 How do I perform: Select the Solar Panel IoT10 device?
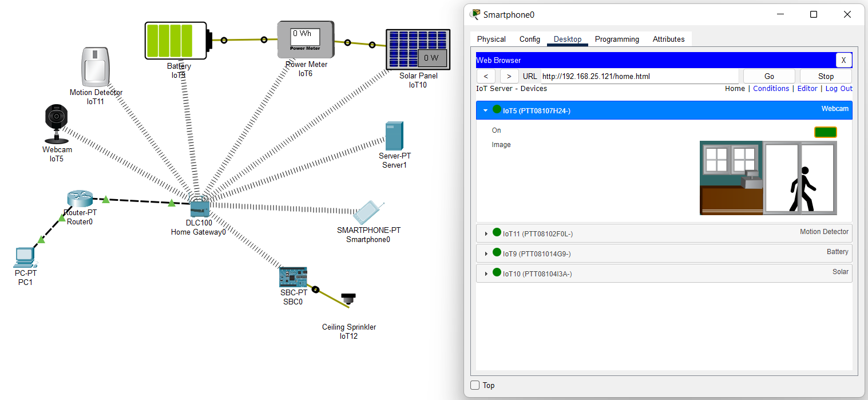tap(418, 50)
